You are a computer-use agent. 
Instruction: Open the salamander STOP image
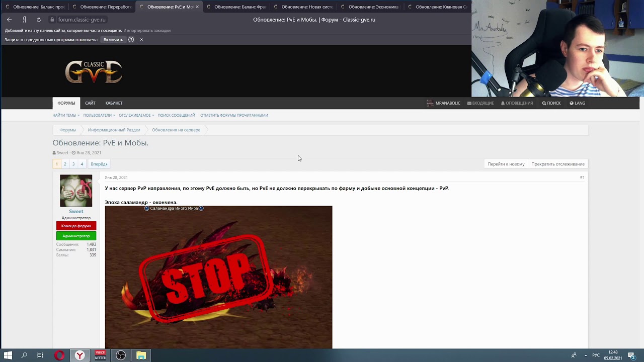coord(218,277)
